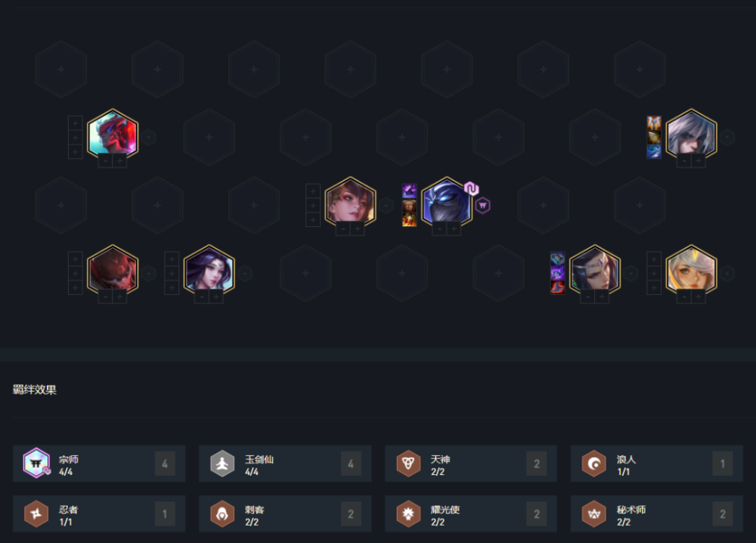Viewport: 756px width, 543px height.
Task: Select the blue-masked ninja champion portrait
Action: (x=447, y=203)
